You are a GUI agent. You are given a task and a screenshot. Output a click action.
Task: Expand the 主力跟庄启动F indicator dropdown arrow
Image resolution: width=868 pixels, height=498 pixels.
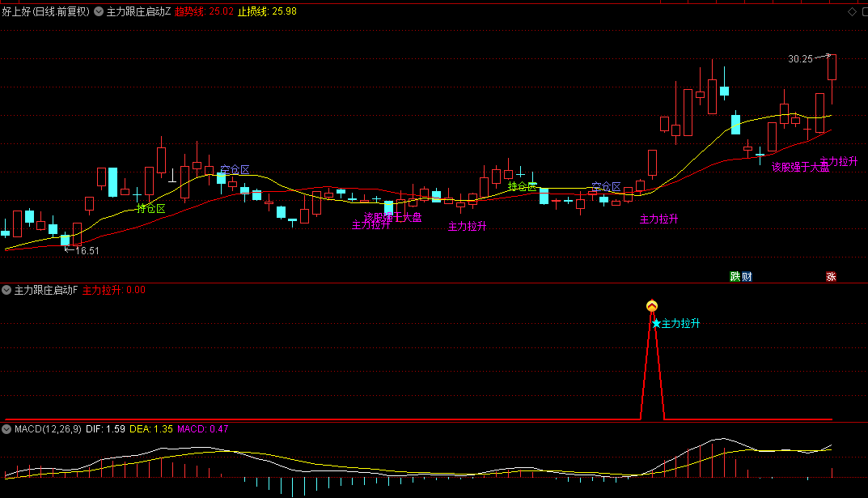tap(6, 290)
